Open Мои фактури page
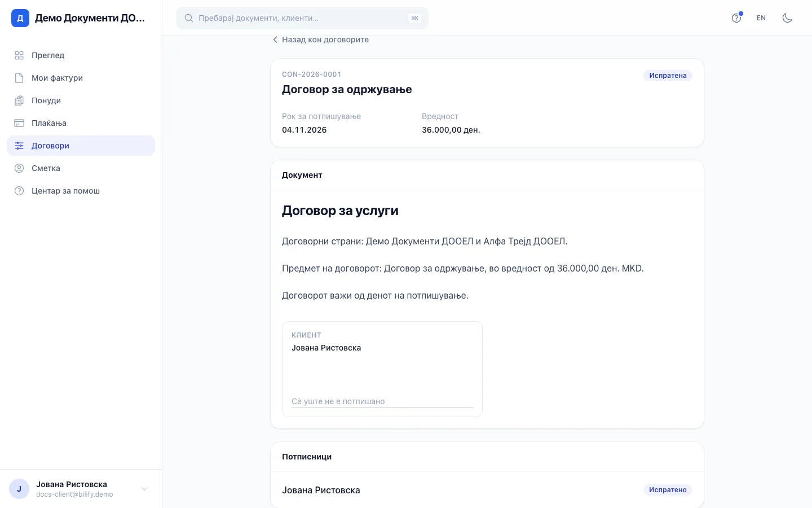812x508 pixels. pyautogui.click(x=81, y=78)
